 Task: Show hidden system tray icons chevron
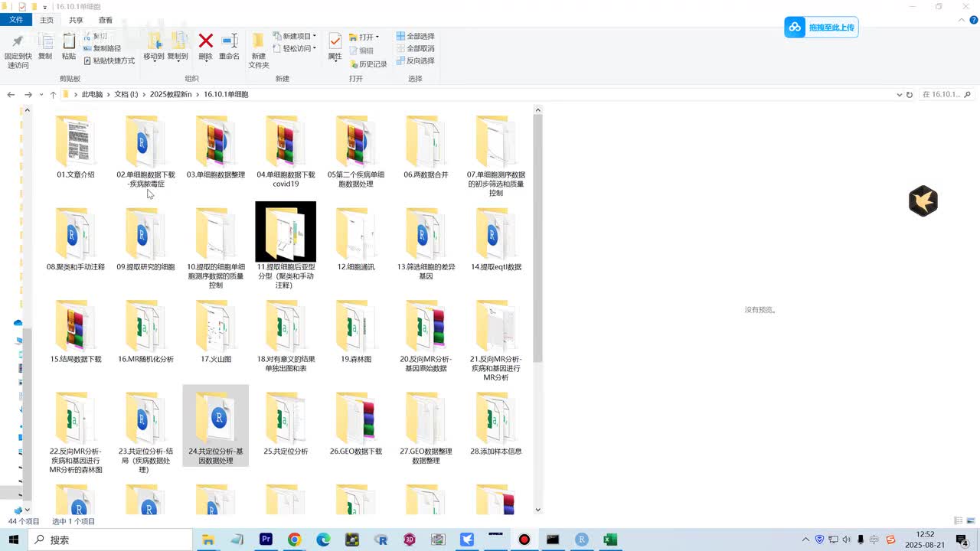point(807,540)
